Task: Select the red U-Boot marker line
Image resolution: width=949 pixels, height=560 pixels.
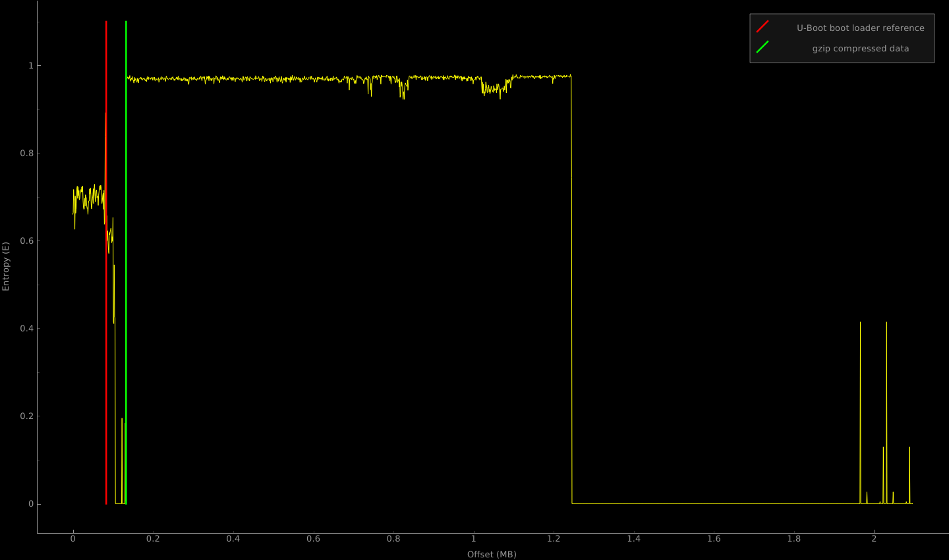Action: (x=105, y=264)
